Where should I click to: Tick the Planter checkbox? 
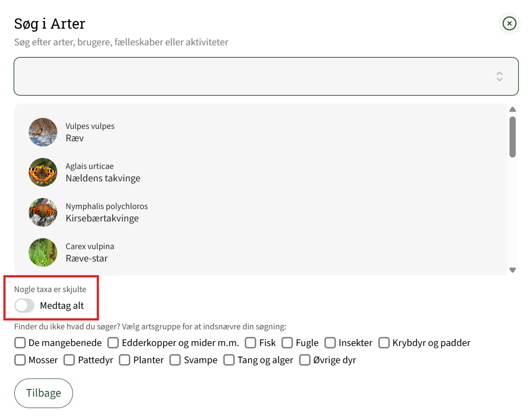(125, 360)
